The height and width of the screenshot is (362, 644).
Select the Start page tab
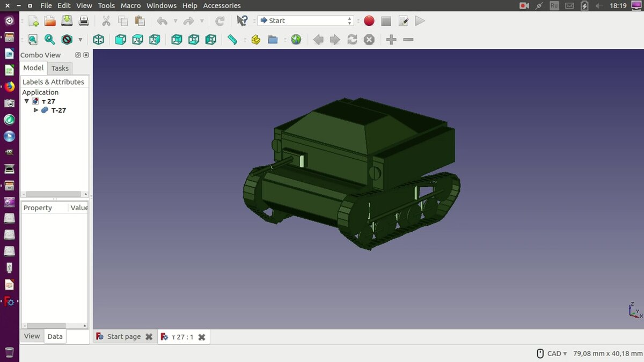123,336
